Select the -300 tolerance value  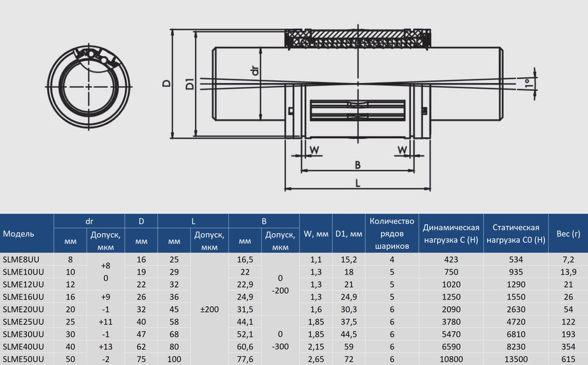click(x=280, y=346)
